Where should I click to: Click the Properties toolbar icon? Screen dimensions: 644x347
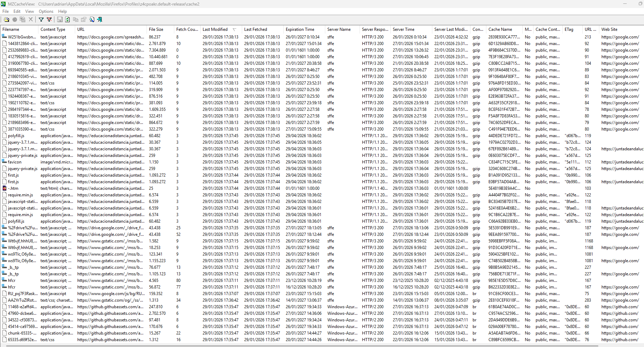point(83,20)
